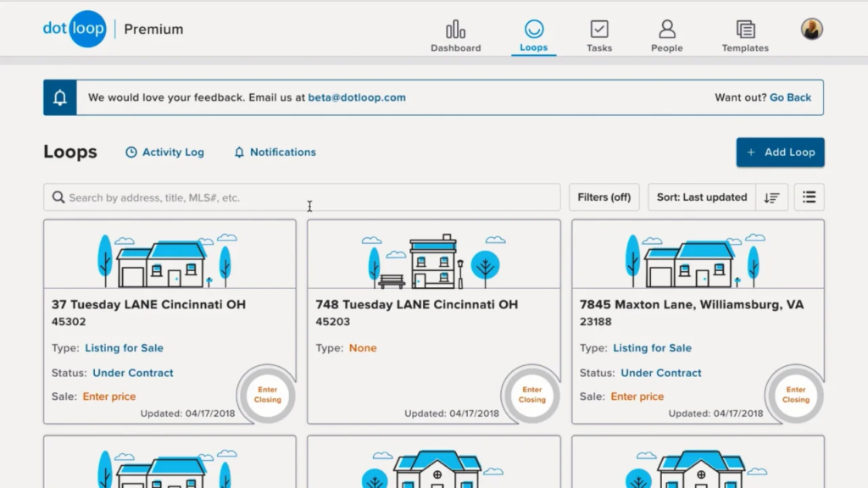Toggle sort direction icon button
Screen dimensions: 868x488
[771, 197]
